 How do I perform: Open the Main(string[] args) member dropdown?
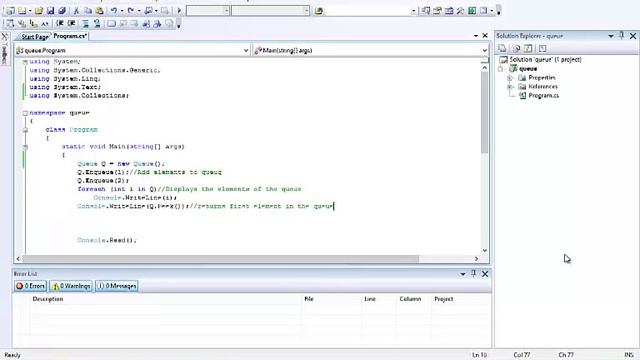point(484,51)
